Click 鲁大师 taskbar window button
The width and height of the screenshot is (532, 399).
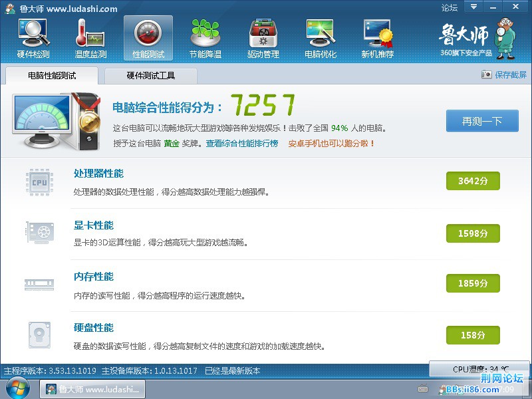(92, 389)
